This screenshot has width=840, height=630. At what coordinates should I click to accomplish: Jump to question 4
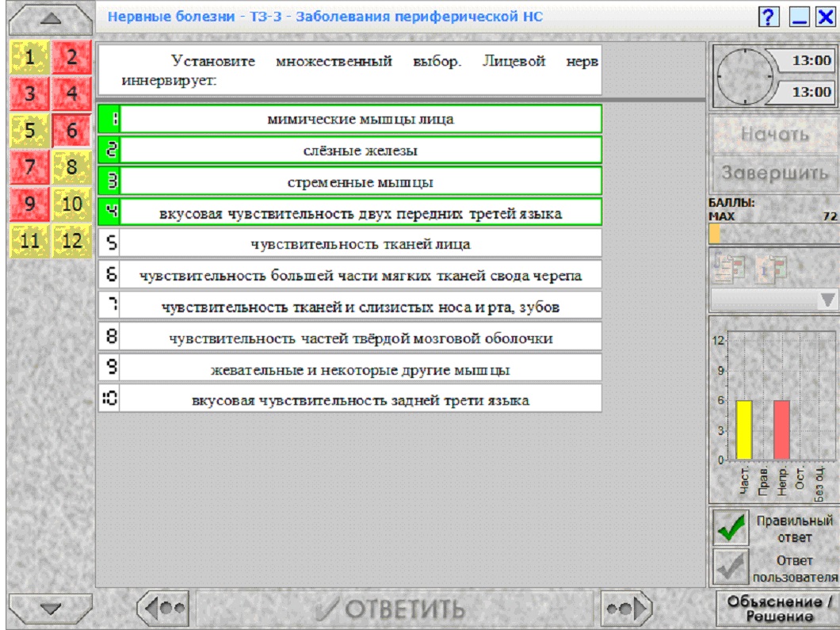(x=72, y=94)
